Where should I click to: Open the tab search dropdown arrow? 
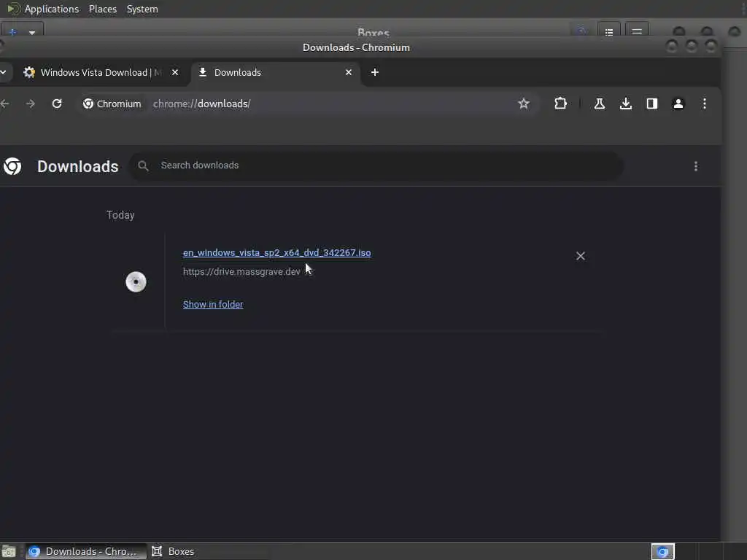pyautogui.click(x=4, y=72)
